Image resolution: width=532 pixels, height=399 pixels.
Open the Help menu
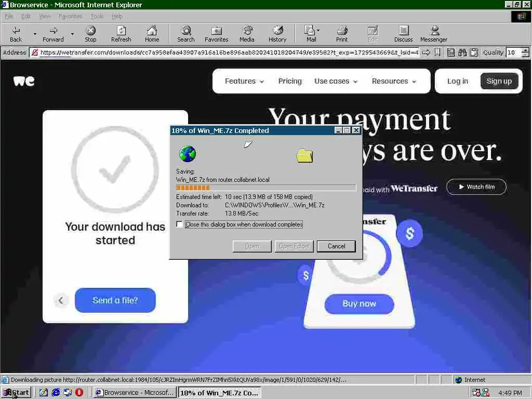[x=117, y=16]
